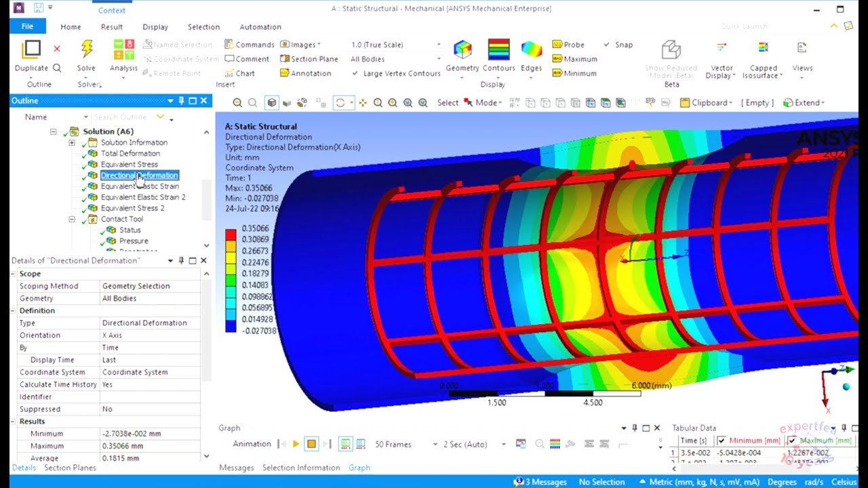Click the Geometry cube display icon
Viewport: 868px width, 488px height.
[462, 49]
